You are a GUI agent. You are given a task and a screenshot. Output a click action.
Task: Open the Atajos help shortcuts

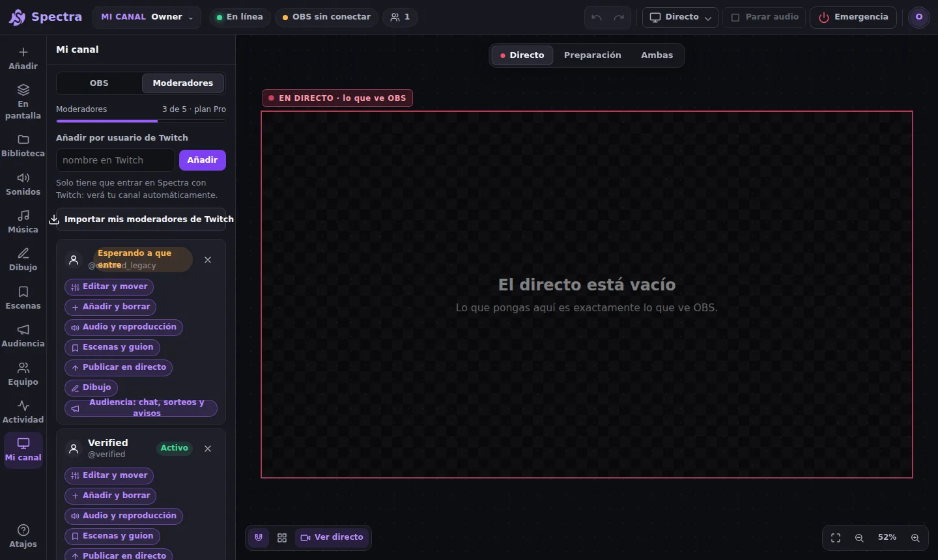click(x=23, y=537)
